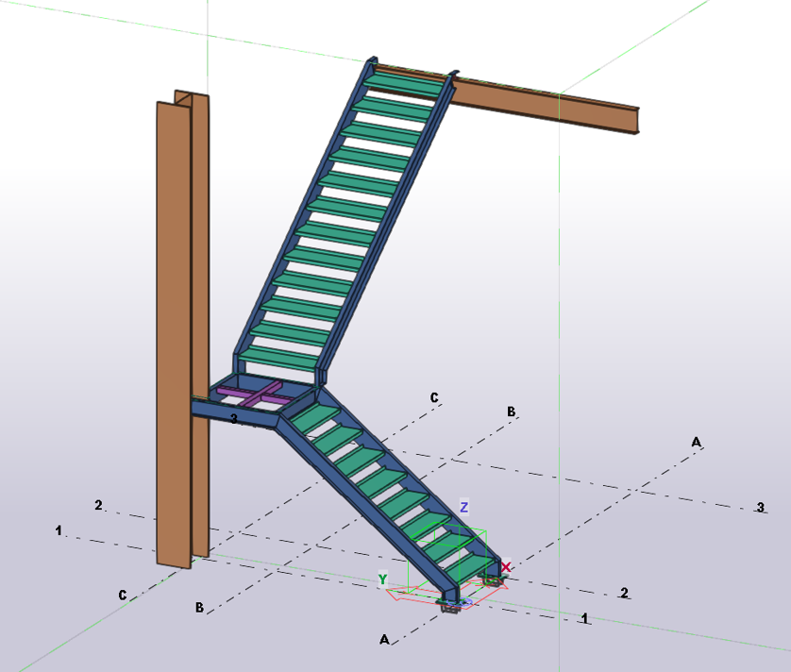Image resolution: width=791 pixels, height=672 pixels.
Task: Select the horizontal brown beam at top
Action: pyautogui.click(x=557, y=104)
